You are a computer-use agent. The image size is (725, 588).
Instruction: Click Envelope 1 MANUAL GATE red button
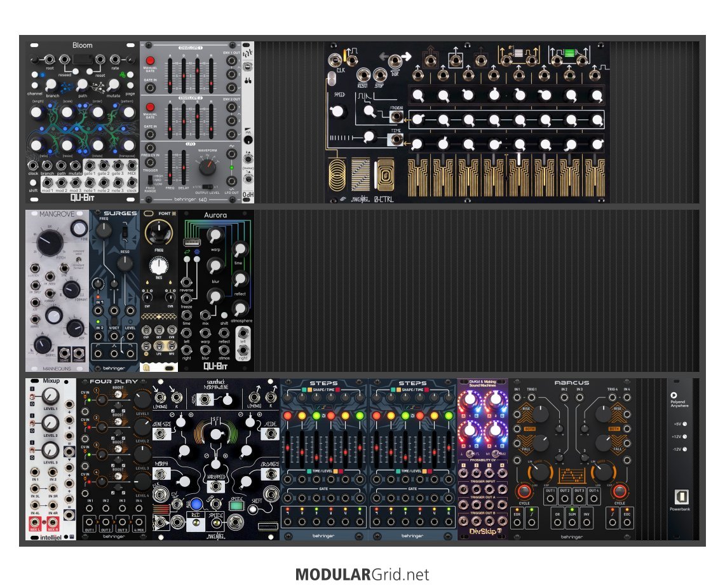pos(150,60)
